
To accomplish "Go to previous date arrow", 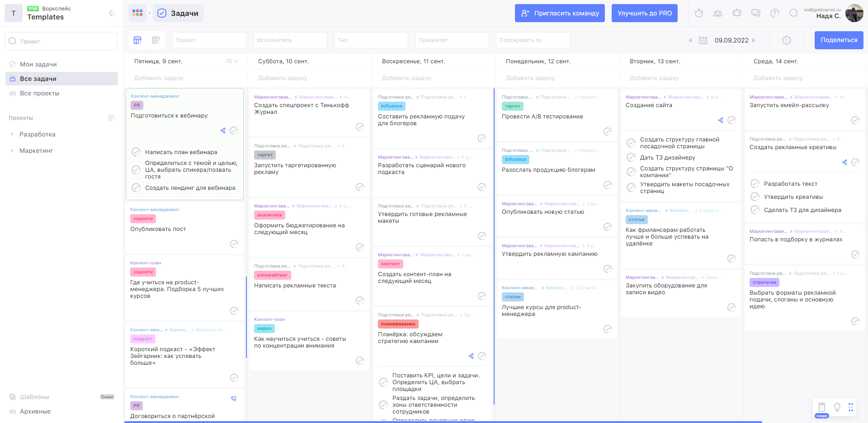I will click(x=690, y=40).
